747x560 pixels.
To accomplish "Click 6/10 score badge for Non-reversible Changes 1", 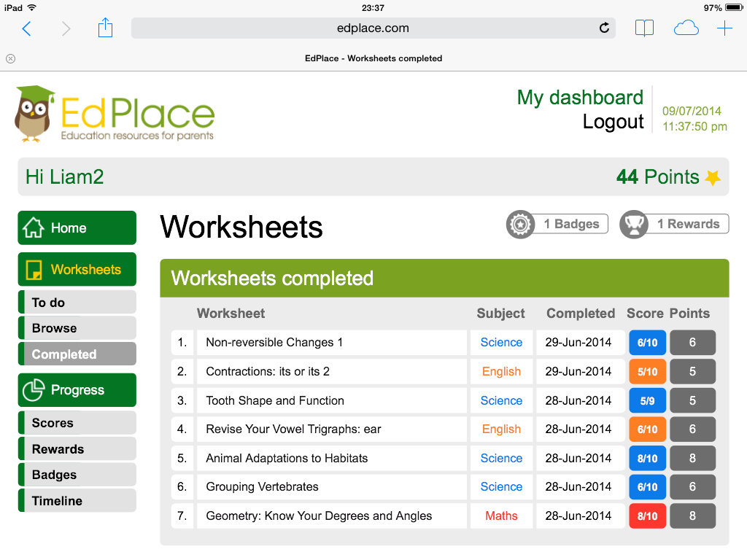I will click(648, 343).
